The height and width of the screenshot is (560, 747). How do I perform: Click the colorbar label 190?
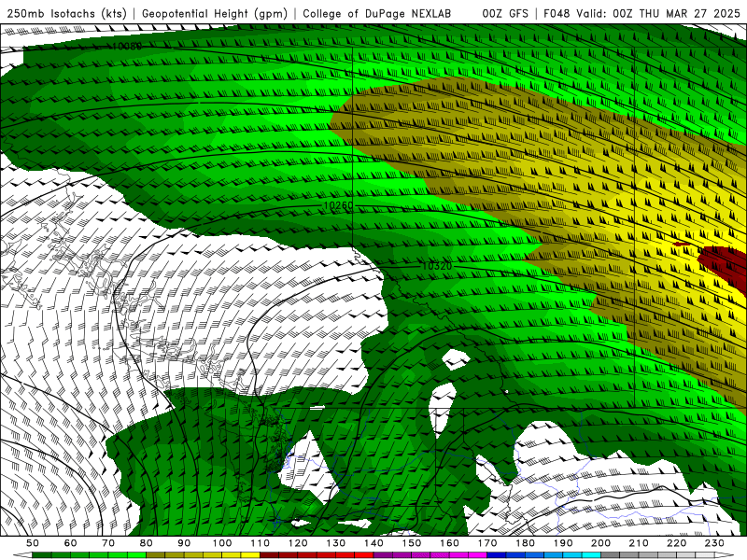[563, 543]
